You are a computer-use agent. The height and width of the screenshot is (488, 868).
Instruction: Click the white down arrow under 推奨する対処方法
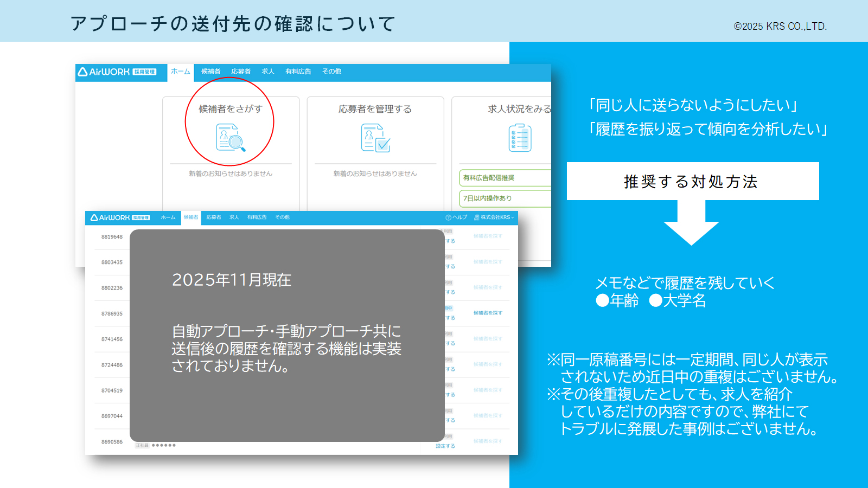click(x=691, y=222)
